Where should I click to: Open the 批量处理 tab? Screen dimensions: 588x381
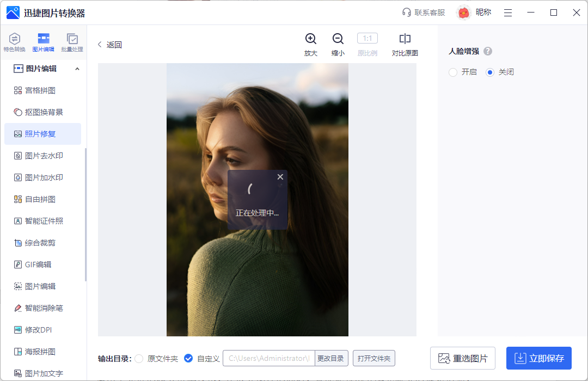coord(72,42)
